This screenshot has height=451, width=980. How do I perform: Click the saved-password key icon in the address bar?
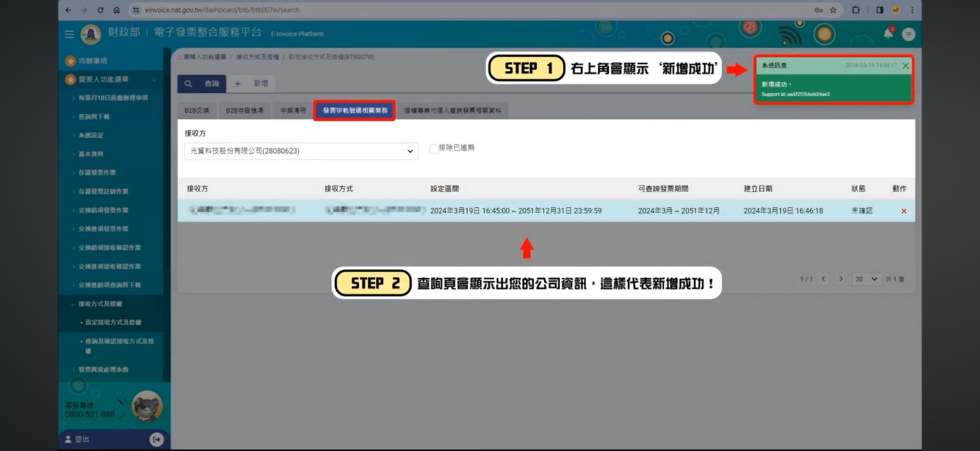coord(819,10)
